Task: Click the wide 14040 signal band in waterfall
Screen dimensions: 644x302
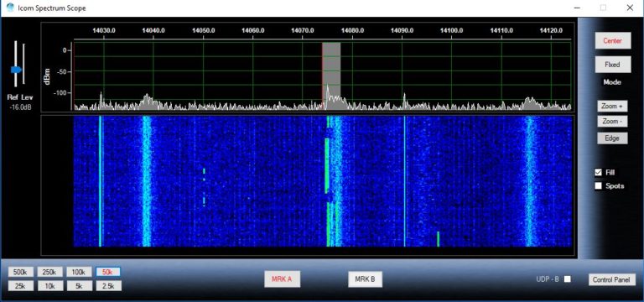Action: pos(146,181)
